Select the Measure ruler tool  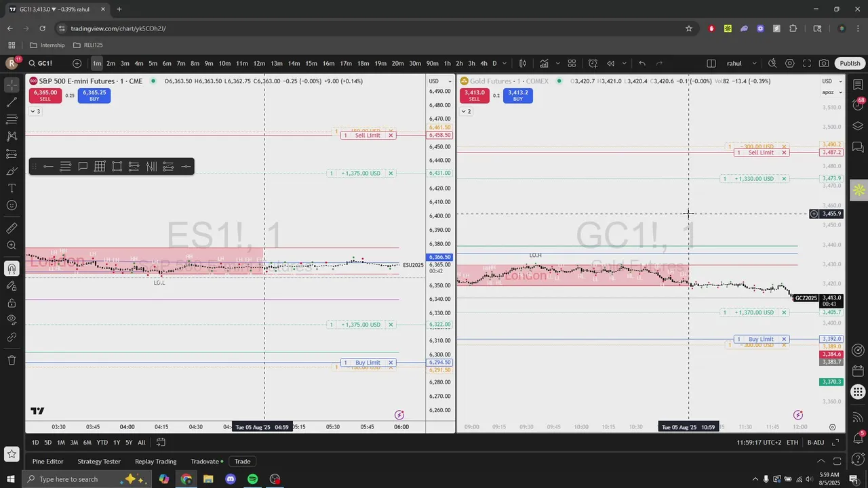(x=12, y=228)
